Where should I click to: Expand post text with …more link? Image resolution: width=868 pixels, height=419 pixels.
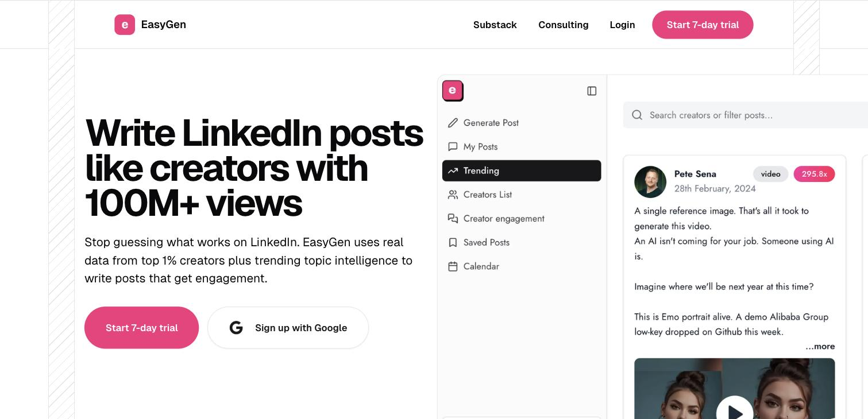[x=820, y=347]
